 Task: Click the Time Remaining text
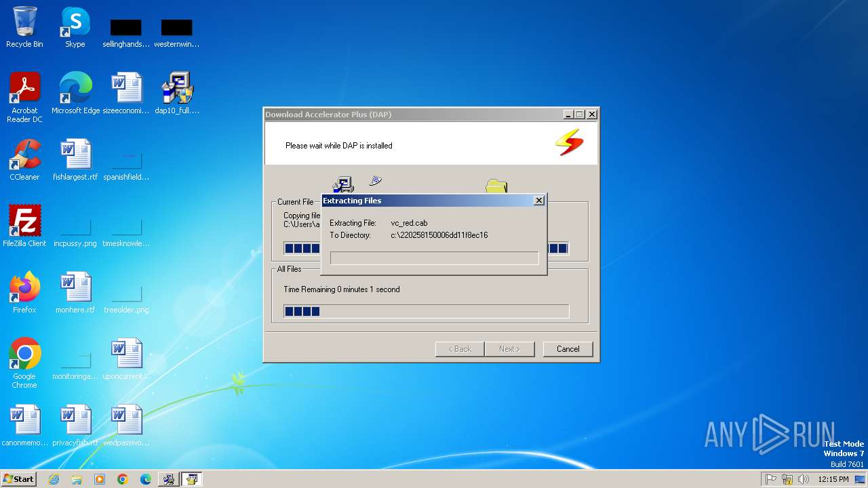(x=342, y=289)
